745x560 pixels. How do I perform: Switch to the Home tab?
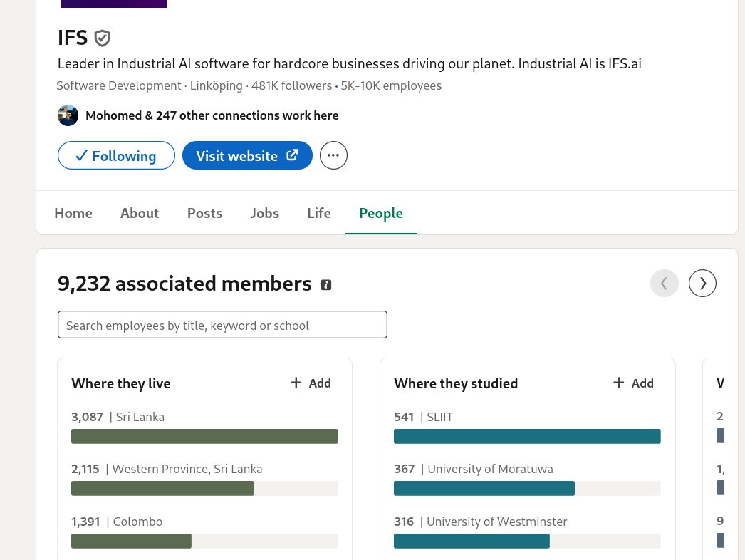coord(73,213)
